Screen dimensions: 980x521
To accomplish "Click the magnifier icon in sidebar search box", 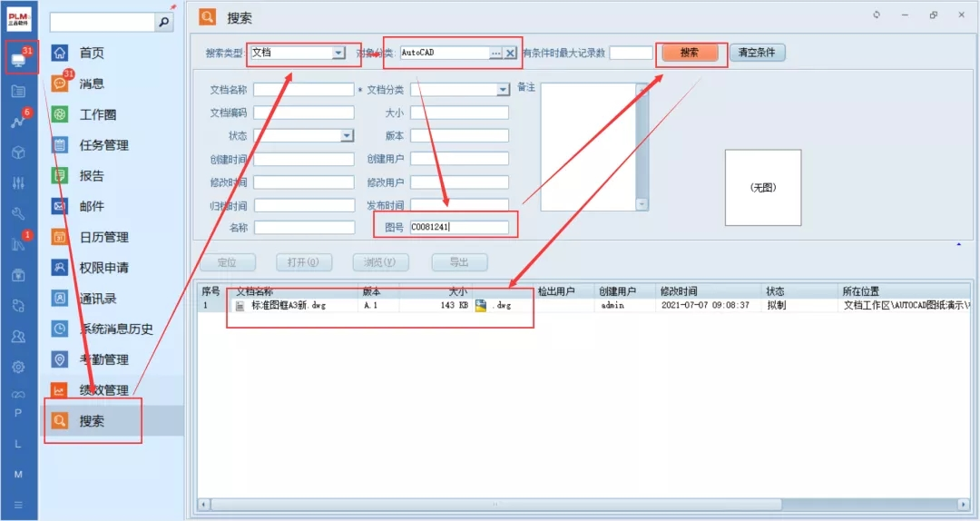I will (x=164, y=23).
